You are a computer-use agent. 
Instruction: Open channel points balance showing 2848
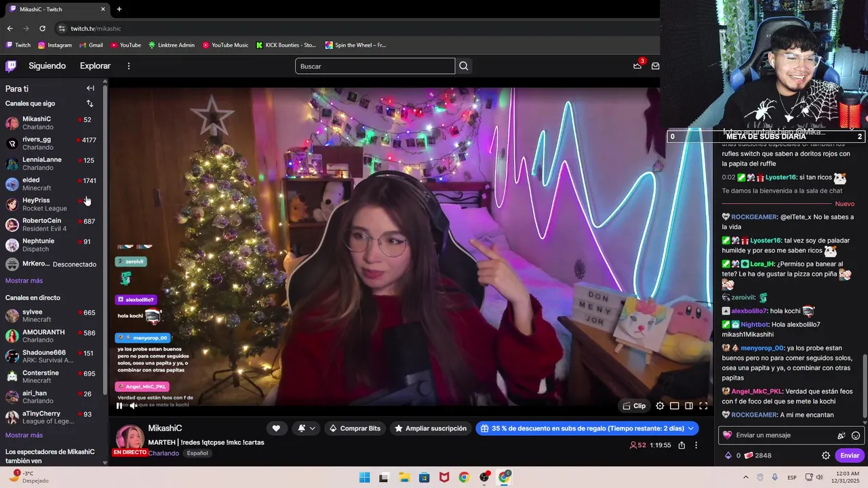click(757, 455)
